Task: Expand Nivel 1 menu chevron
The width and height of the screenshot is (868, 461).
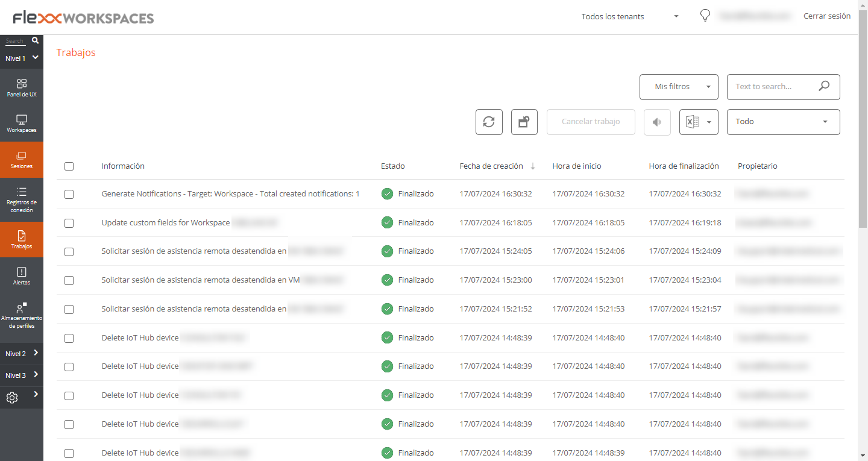Action: coord(36,58)
